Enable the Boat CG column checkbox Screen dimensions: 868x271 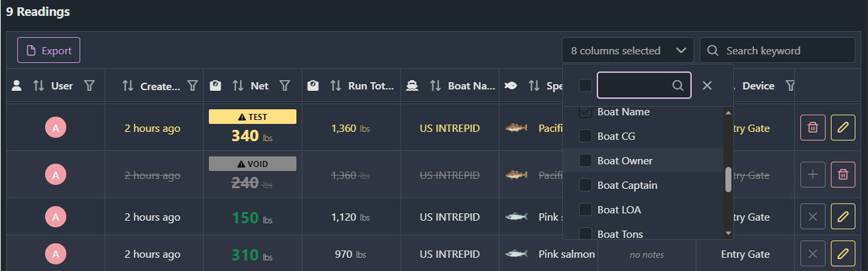586,136
